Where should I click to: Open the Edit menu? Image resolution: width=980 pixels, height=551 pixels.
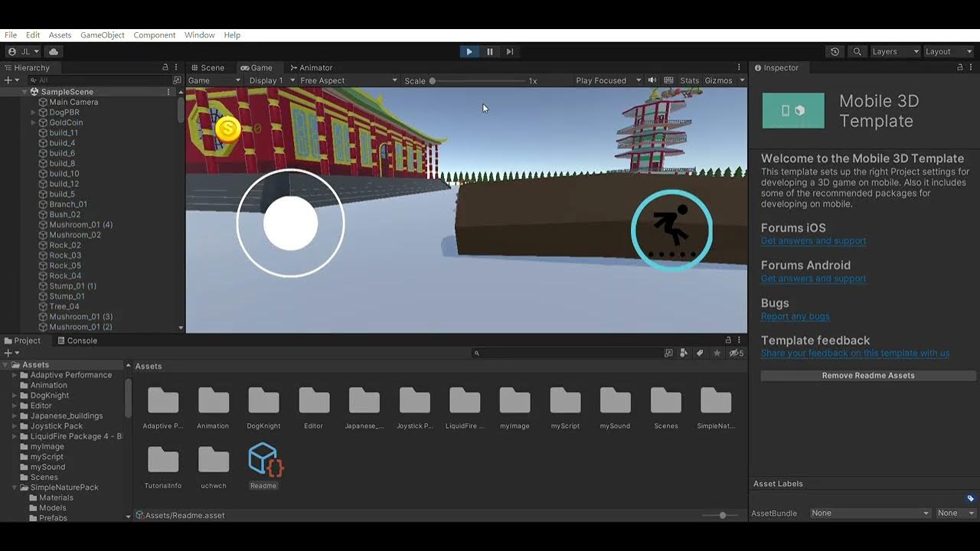tap(33, 35)
